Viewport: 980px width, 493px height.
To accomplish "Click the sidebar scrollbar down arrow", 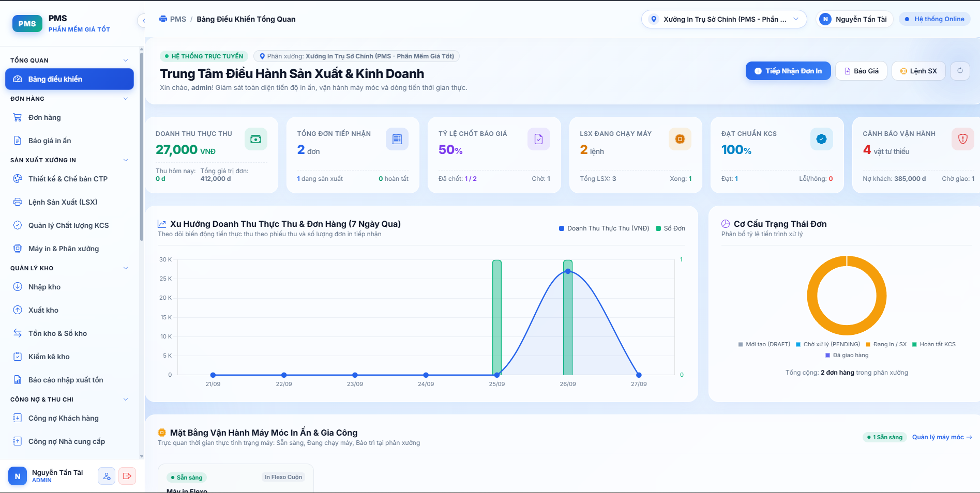I will (x=142, y=456).
